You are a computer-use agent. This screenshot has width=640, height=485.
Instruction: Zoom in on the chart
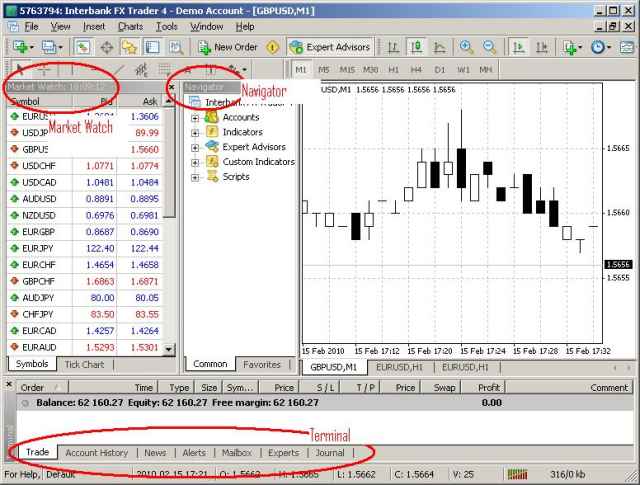click(x=466, y=47)
